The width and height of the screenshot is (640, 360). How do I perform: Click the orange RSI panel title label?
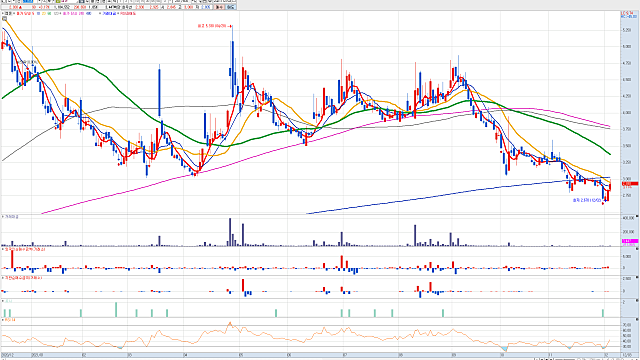[x=9, y=320]
